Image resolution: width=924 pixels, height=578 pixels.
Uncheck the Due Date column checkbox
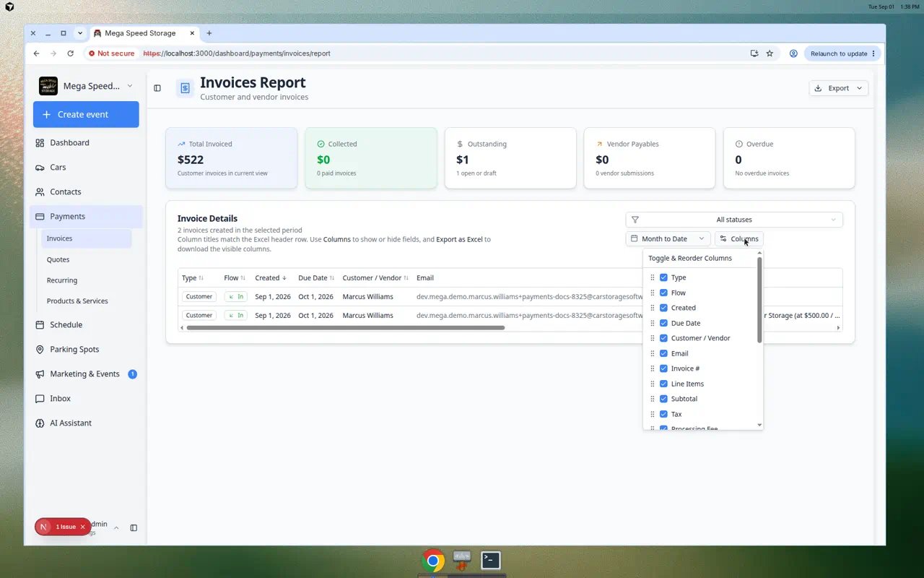663,323
